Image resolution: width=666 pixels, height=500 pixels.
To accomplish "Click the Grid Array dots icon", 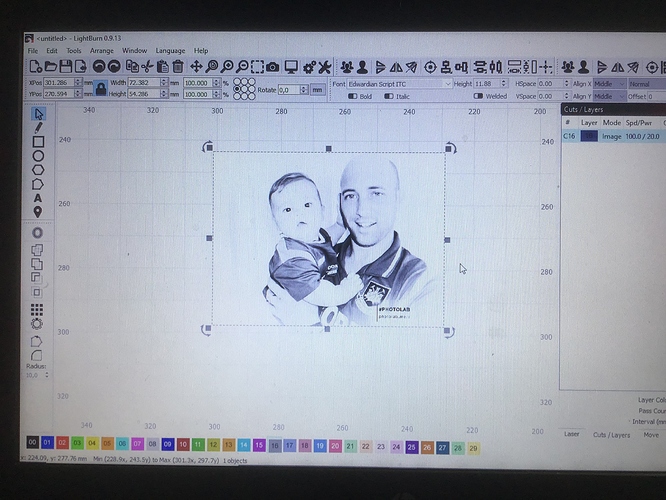I will click(x=37, y=310).
